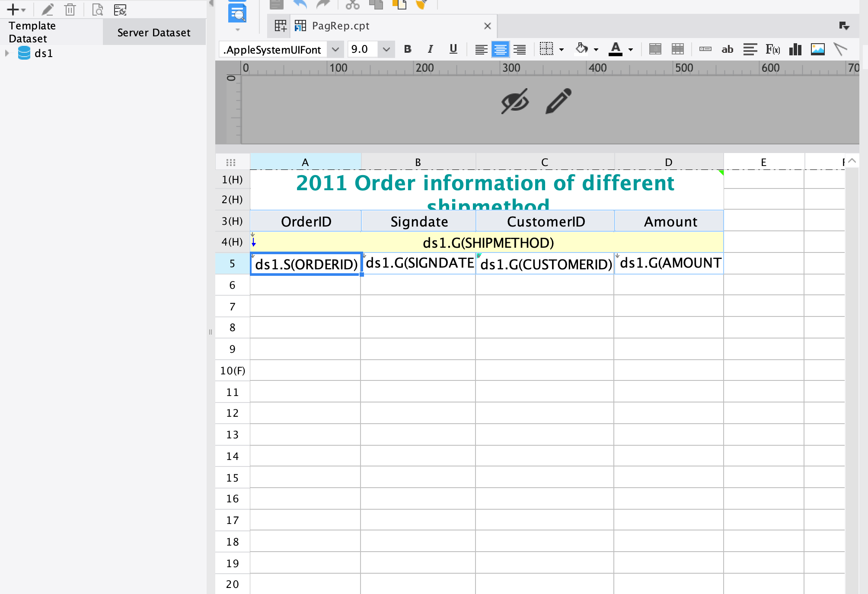
Task: Delete the selected dataset with trash icon
Action: [x=70, y=10]
